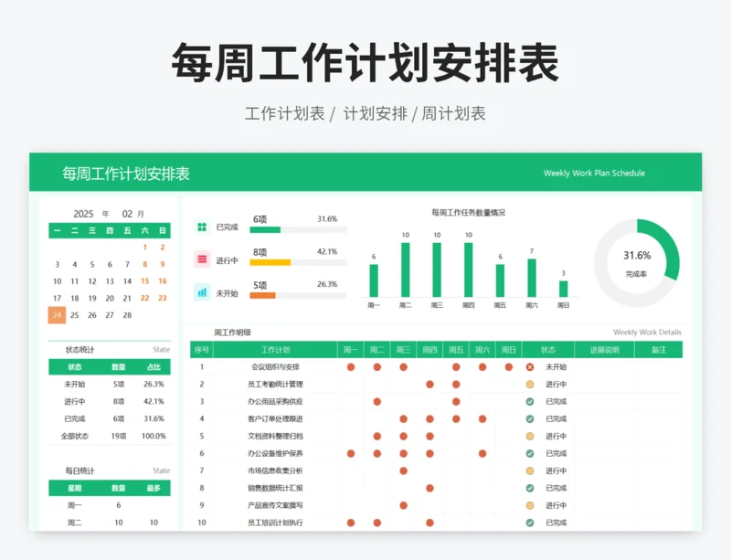Viewport: 731px width, 560px height.
Task: Toggle the 周四 marker for 客户订单处理跟进
Action: tap(429, 418)
